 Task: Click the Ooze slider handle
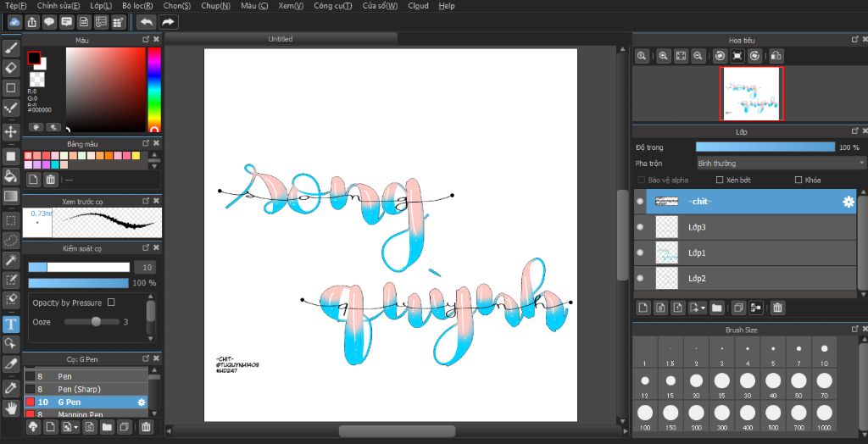(97, 321)
